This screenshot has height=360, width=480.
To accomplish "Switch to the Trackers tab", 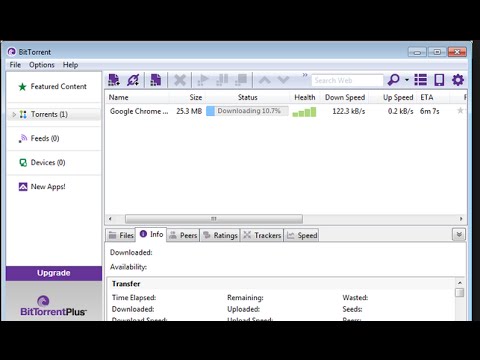I will point(262,235).
